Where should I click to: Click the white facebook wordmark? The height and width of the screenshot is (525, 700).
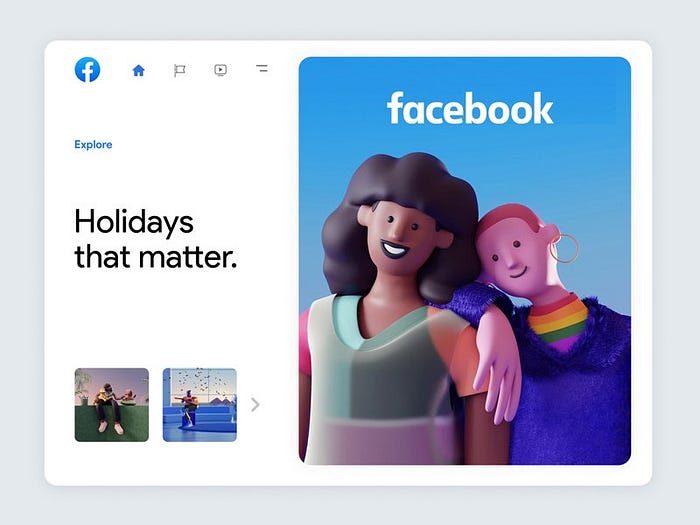coord(470,108)
